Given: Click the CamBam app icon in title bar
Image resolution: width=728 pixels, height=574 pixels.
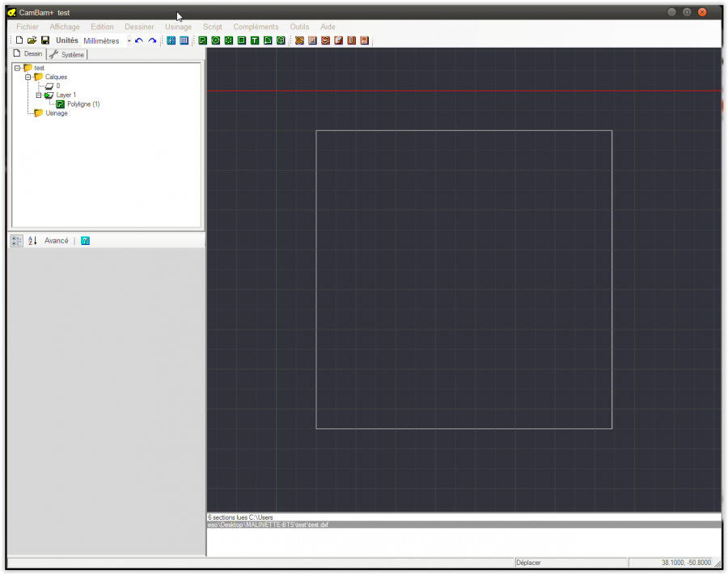Looking at the screenshot, I should click(12, 12).
